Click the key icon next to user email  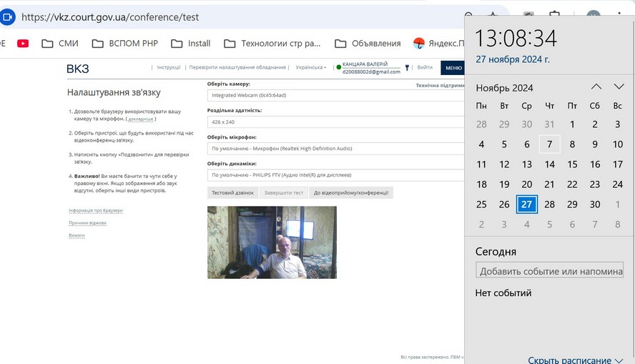(x=407, y=68)
